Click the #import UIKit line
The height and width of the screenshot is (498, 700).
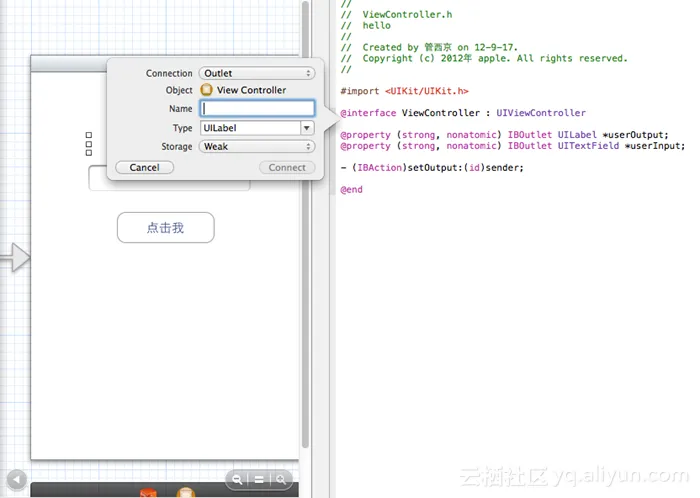[404, 91]
